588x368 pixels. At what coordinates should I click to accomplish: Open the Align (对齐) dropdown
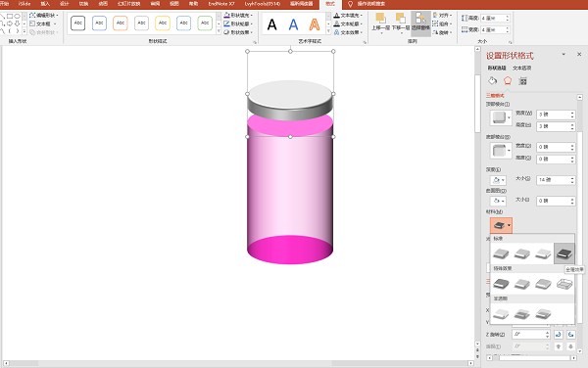[443, 16]
